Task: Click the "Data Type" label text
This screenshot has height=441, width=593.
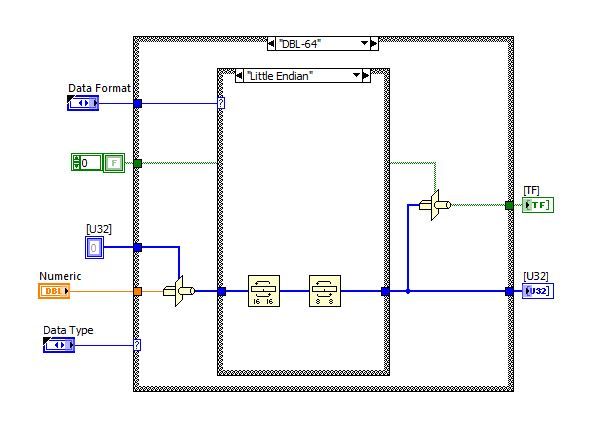Action: click(68, 330)
